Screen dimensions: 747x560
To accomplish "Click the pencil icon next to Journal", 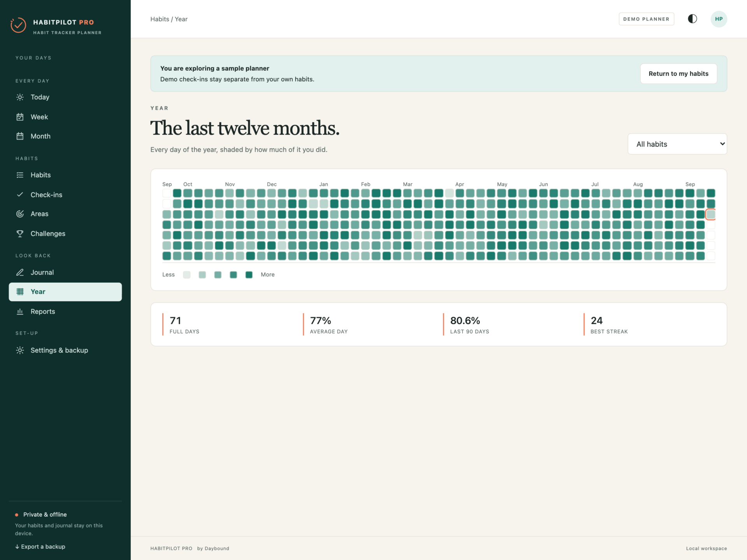I will point(20,272).
